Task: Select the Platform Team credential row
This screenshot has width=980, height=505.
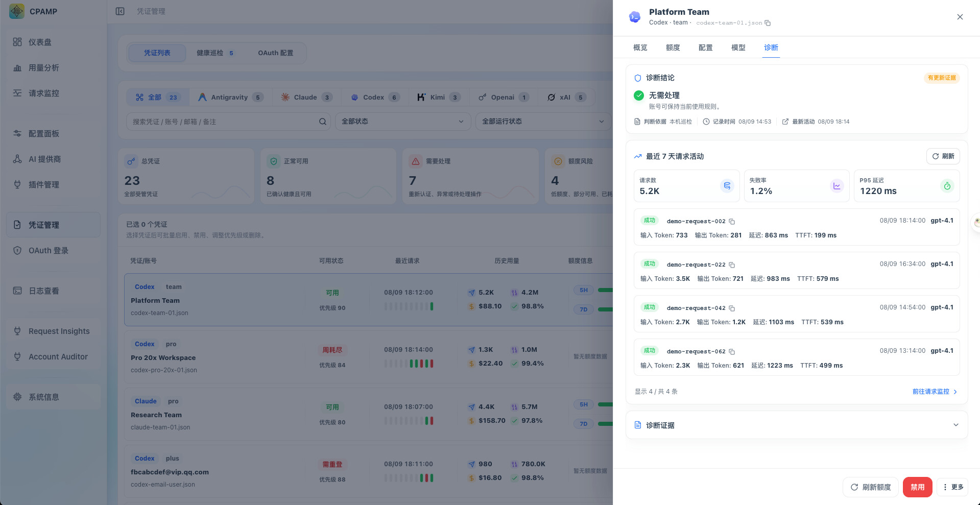Action: (x=368, y=300)
